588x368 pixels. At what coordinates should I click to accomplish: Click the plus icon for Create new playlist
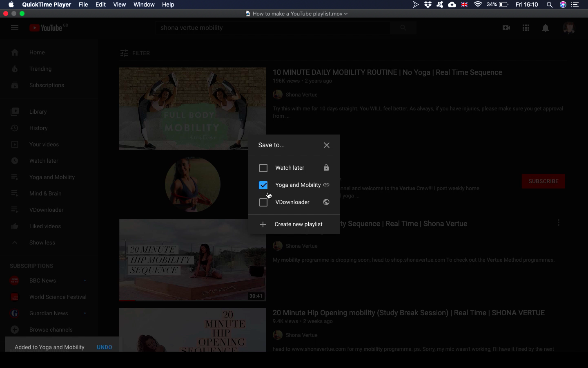click(263, 224)
